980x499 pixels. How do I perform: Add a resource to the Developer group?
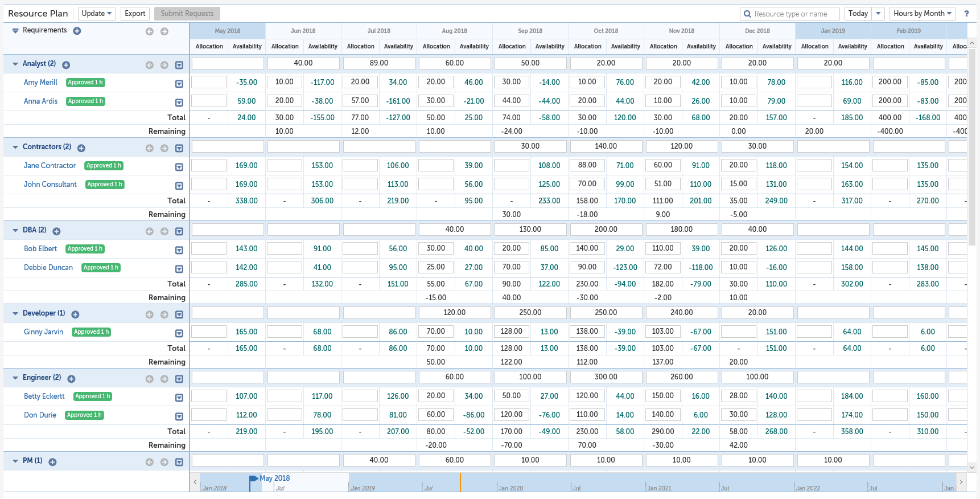click(x=76, y=314)
